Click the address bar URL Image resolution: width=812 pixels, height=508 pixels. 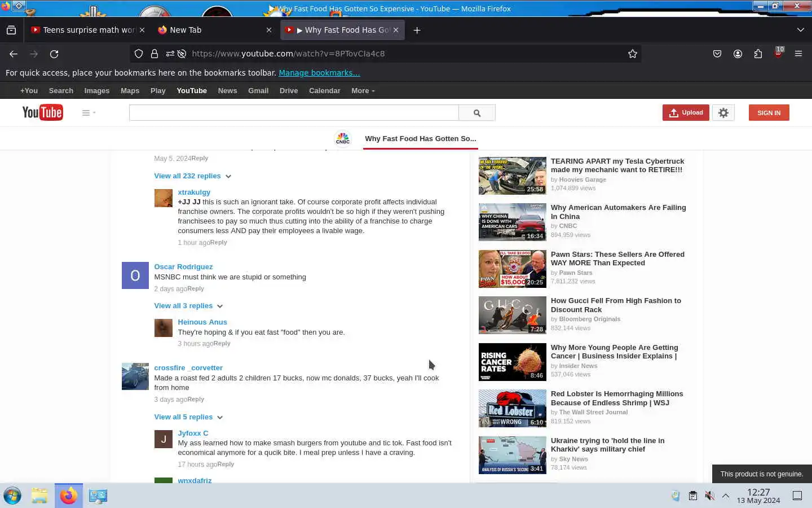click(288, 54)
